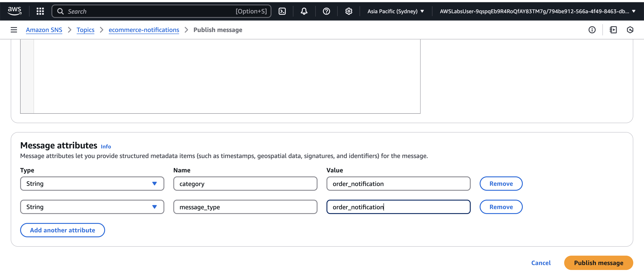Viewport: 644px width, 274px height.
Task: Expand the SNS side navigation hamburger
Action: pyautogui.click(x=14, y=30)
